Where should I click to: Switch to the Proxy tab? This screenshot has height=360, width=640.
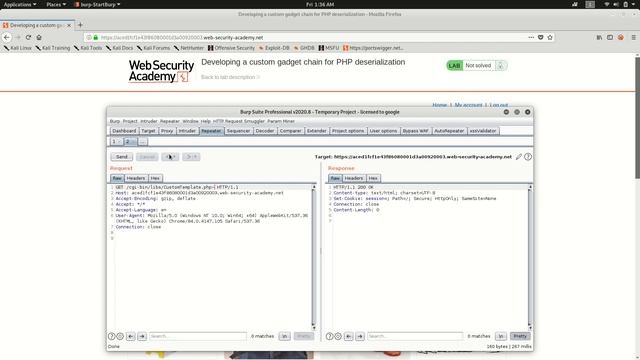(167, 131)
